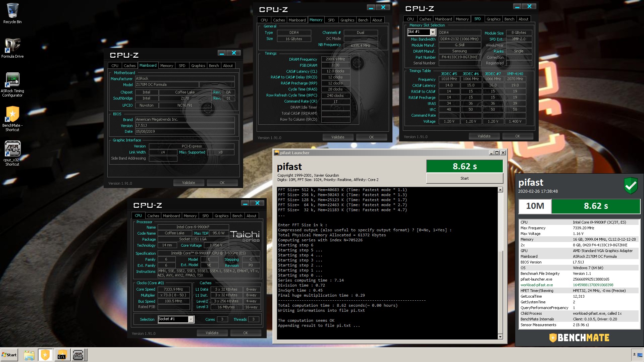Click OK in Mainboard window

coord(222,183)
